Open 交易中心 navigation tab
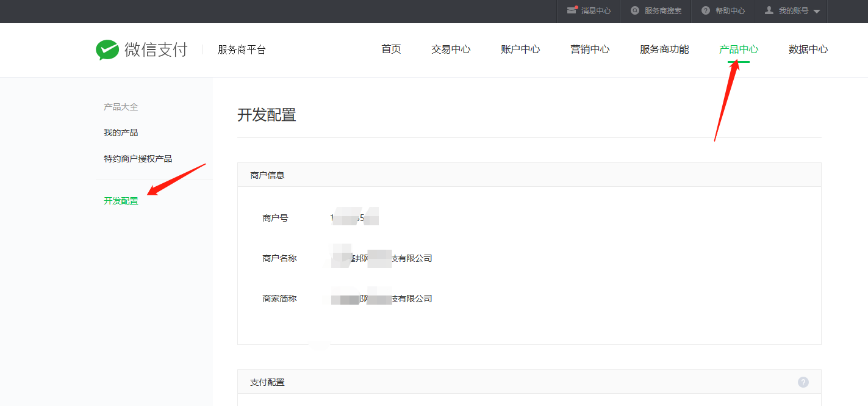Image resolution: width=868 pixels, height=406 pixels. pos(451,49)
